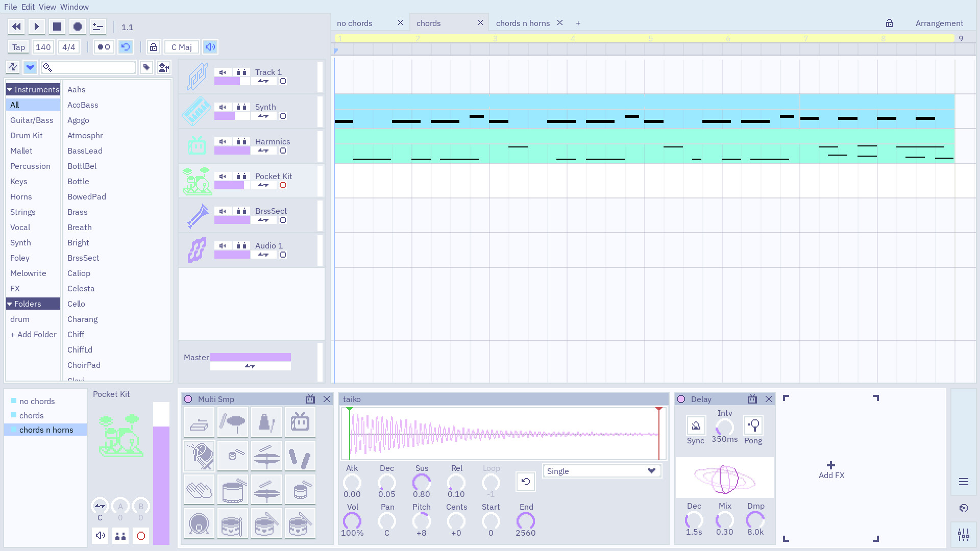Open the mixer sliders icon in sidebar

tap(964, 534)
